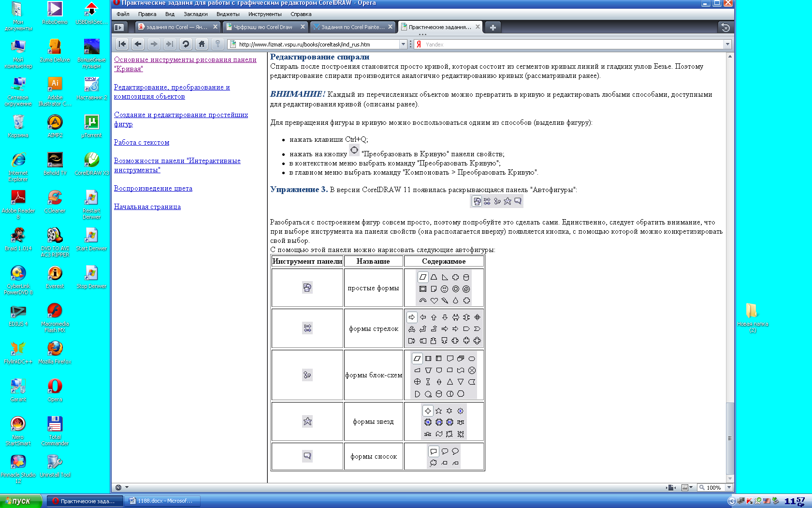This screenshot has height=508, width=812.
Task: Open the µTorrent desktop icon
Action: (92, 125)
